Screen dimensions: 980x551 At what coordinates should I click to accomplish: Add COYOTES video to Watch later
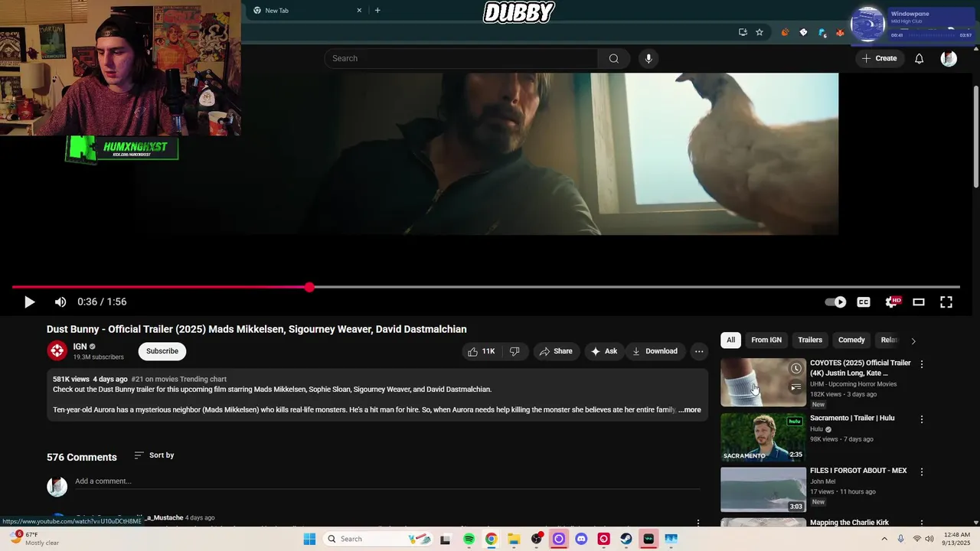tap(796, 369)
